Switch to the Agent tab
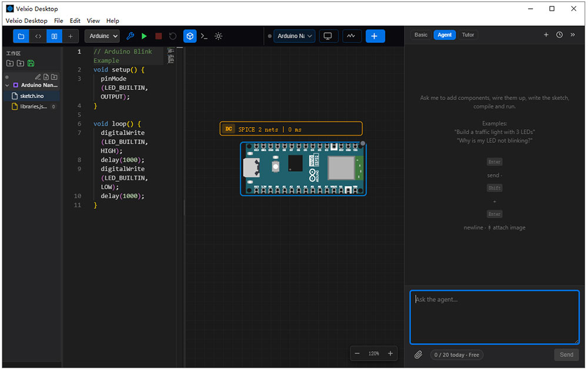This screenshot has height=370, width=588. [445, 35]
